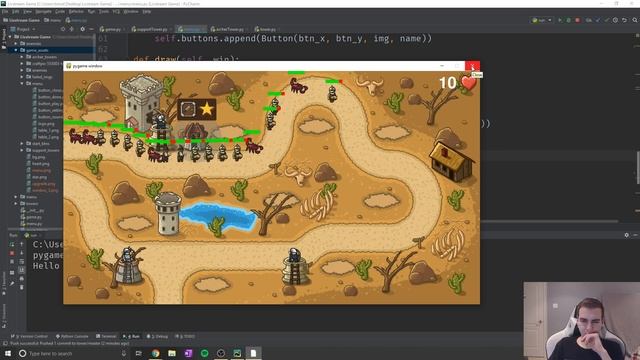This screenshot has width=640, height=360.
Task: Switch to the archerTower.py editor tab
Action: [x=228, y=29]
